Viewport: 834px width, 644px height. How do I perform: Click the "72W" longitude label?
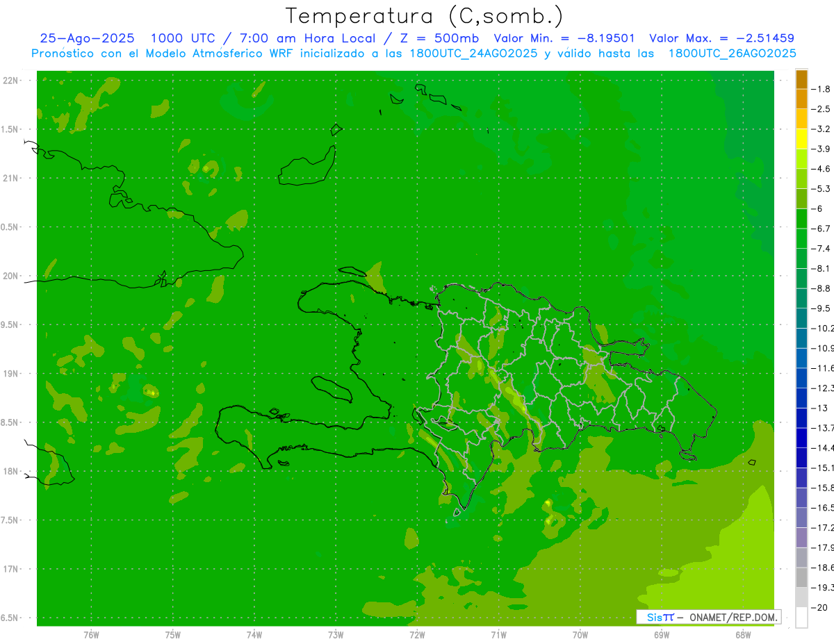pyautogui.click(x=417, y=635)
